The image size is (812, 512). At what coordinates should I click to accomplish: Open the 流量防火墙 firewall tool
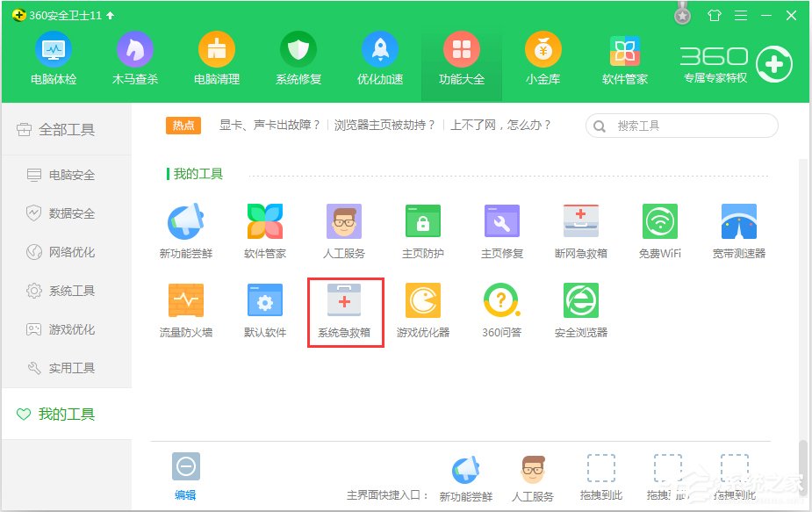[186, 301]
